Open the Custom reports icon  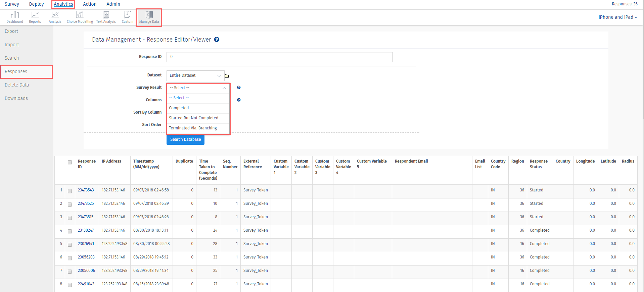(127, 15)
